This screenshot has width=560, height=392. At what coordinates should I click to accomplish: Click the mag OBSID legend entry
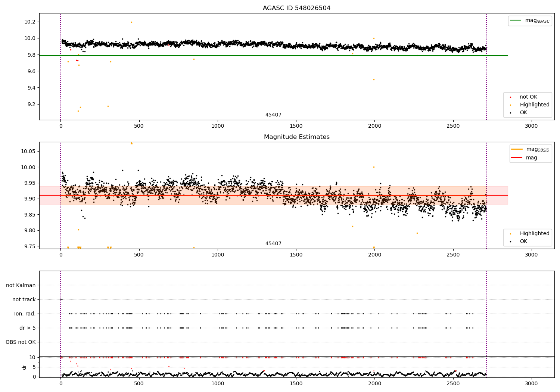click(530, 149)
